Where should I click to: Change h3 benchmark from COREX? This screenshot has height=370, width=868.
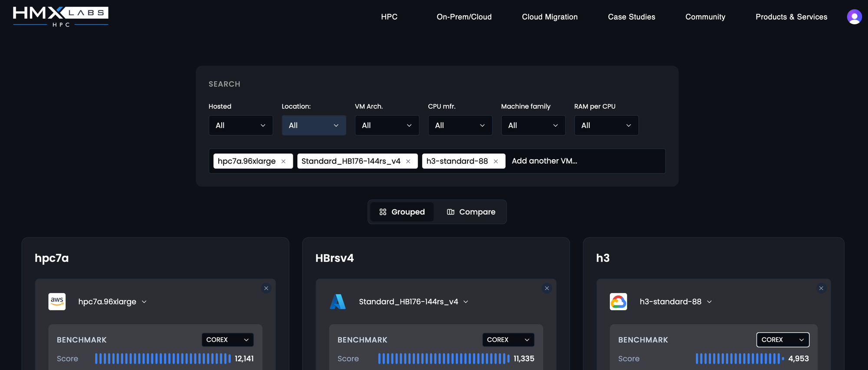783,340
